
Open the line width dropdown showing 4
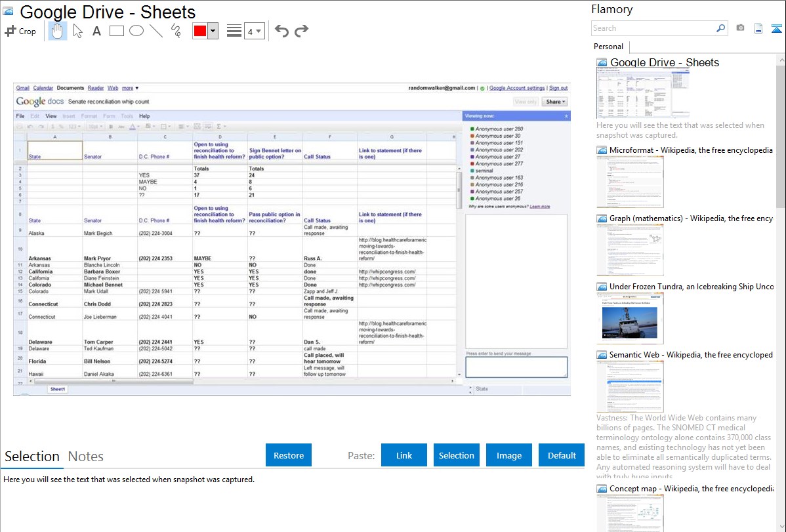255,31
